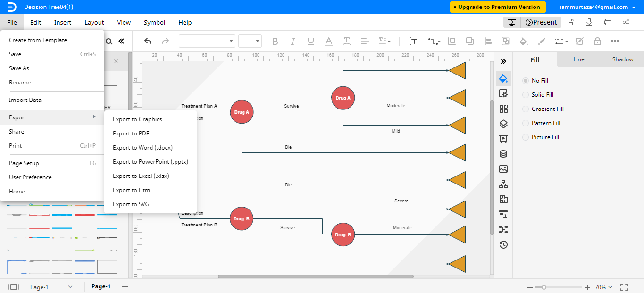Enable Gradient Fill option
This screenshot has width=644, height=293.
tap(525, 109)
